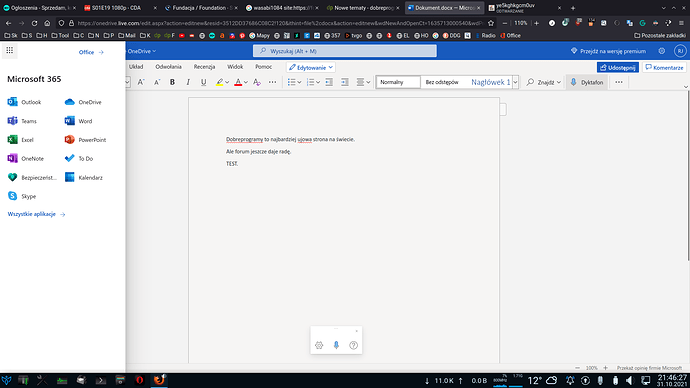Image resolution: width=690 pixels, height=388 pixels.
Task: Open Excel from app list
Action: point(21,140)
